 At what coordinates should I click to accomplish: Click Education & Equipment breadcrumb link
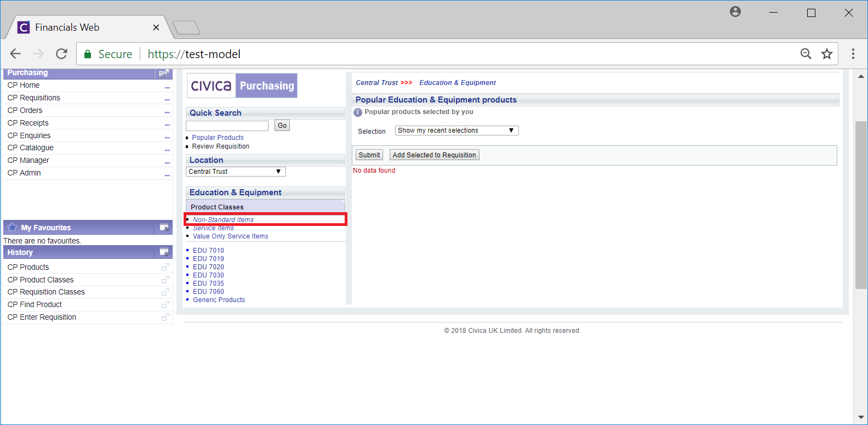coord(458,83)
